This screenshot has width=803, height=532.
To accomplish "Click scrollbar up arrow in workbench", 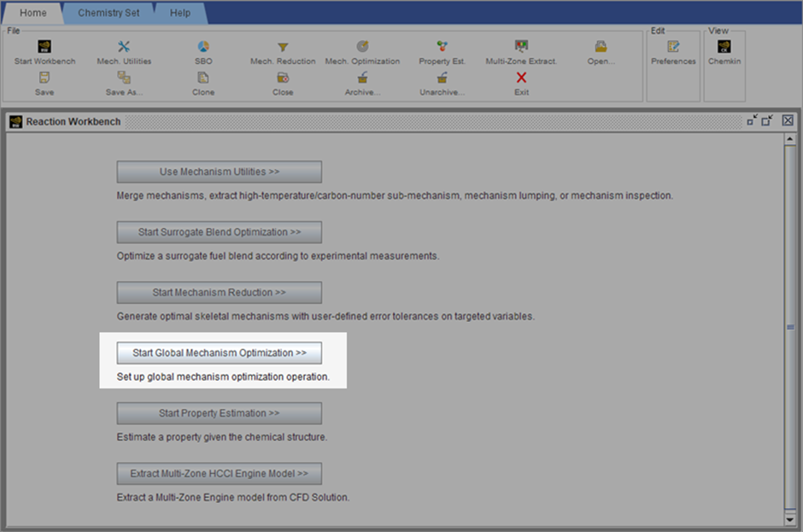I will (790, 138).
